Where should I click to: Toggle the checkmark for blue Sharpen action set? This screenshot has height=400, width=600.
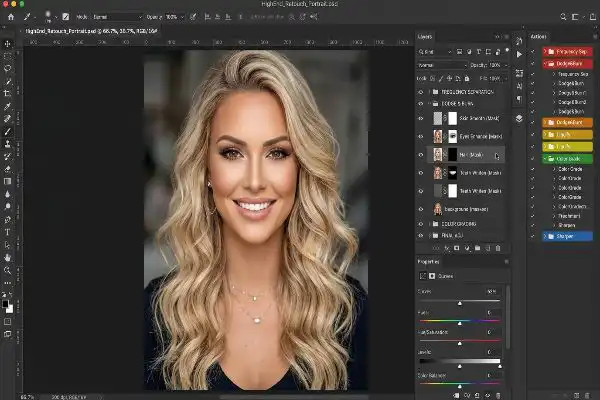(x=532, y=236)
